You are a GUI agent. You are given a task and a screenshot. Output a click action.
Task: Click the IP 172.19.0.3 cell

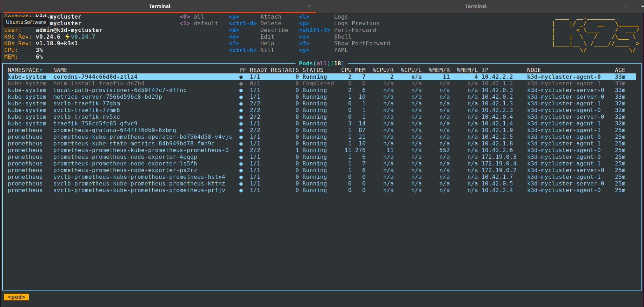(499, 157)
